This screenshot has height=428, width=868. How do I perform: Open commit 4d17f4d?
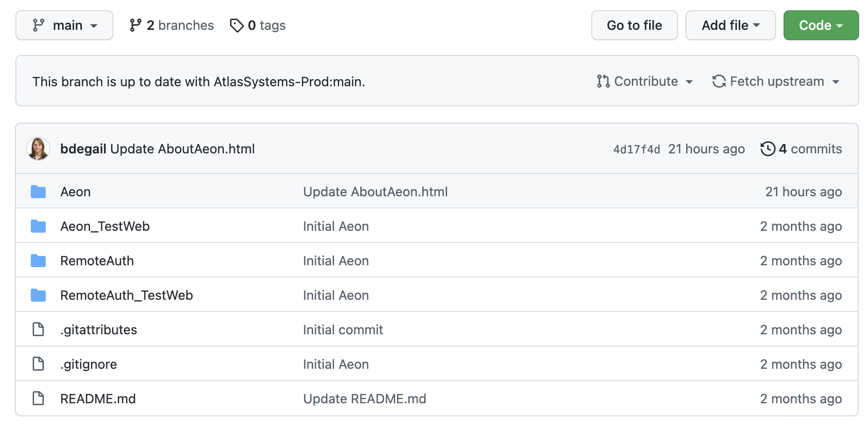(636, 148)
